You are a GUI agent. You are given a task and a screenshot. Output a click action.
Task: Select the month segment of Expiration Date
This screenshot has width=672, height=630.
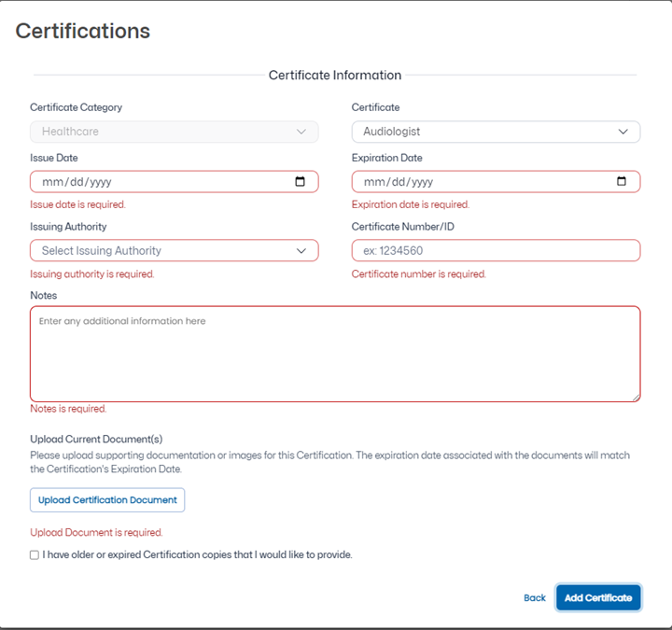[x=373, y=182]
